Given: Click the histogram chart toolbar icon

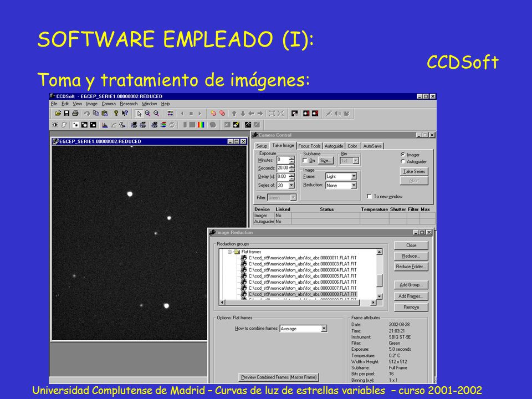Looking at the screenshot, I should tap(105, 125).
